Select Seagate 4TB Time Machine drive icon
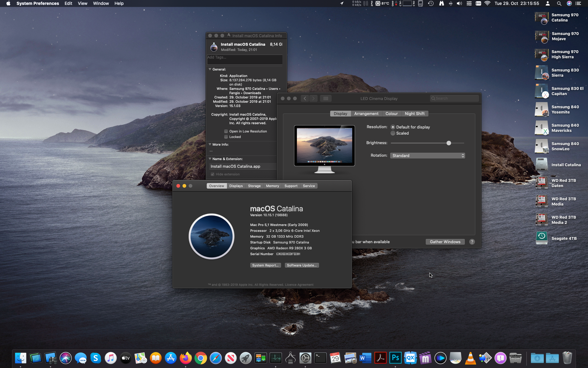 542,238
